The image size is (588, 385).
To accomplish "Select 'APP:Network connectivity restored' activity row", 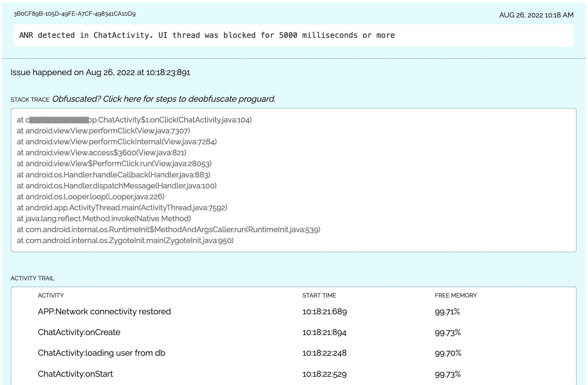I will [104, 312].
